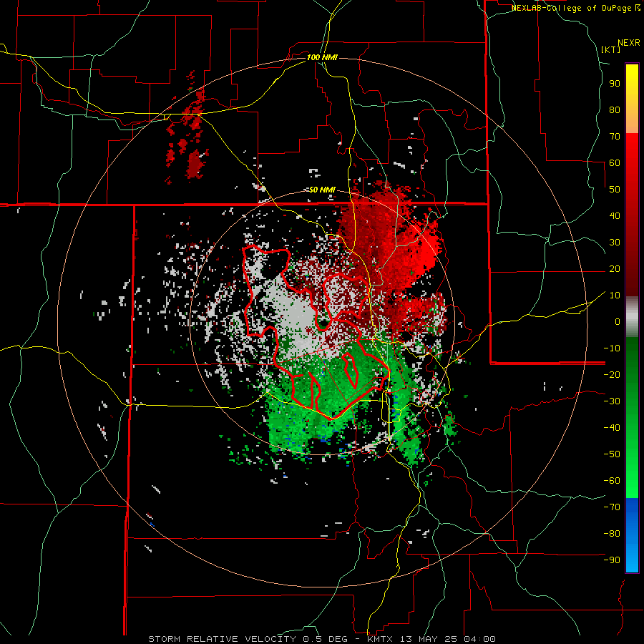Image resolution: width=644 pixels, height=644 pixels.
Task: Click the 80 value on velocity scale
Action: (x=615, y=109)
